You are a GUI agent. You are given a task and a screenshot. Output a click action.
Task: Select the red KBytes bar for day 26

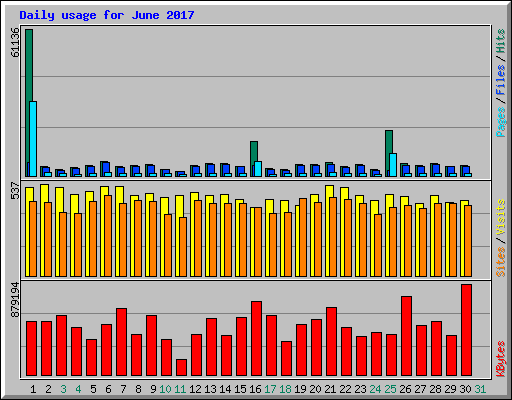click(406, 336)
